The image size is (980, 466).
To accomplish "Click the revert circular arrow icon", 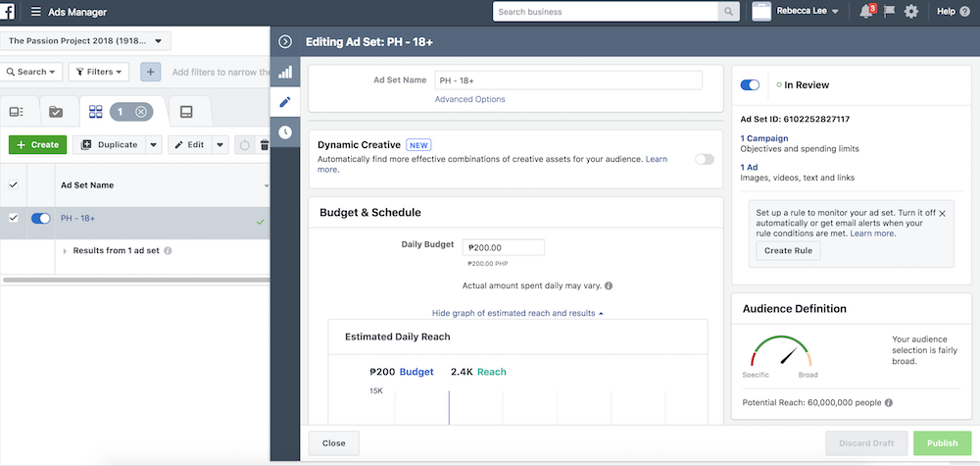I will point(244,145).
